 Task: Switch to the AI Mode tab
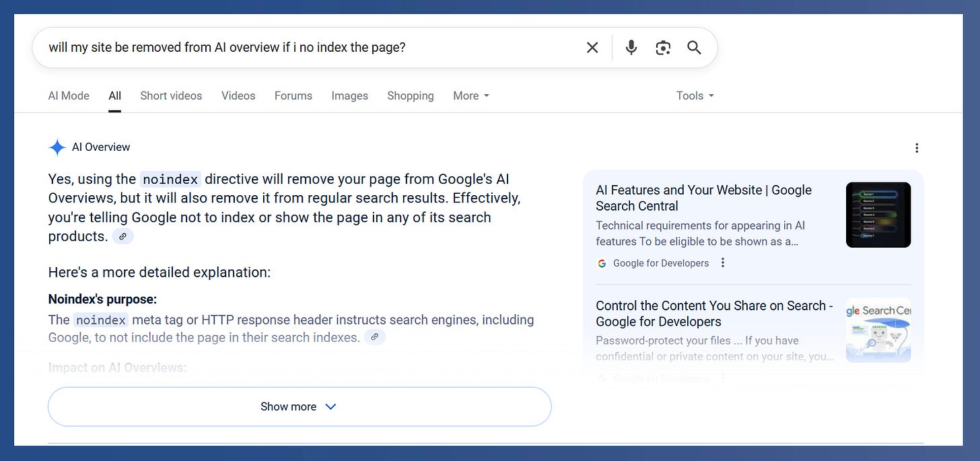(69, 96)
